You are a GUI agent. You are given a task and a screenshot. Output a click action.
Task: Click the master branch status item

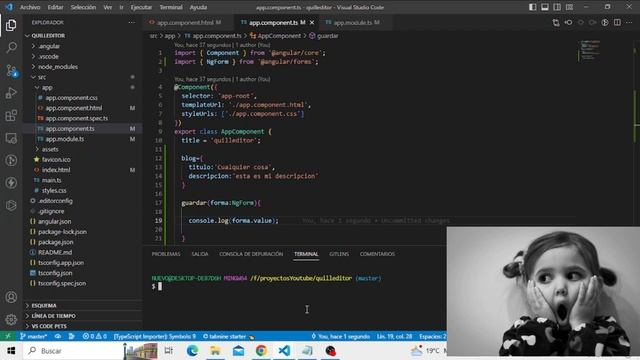(x=33, y=336)
